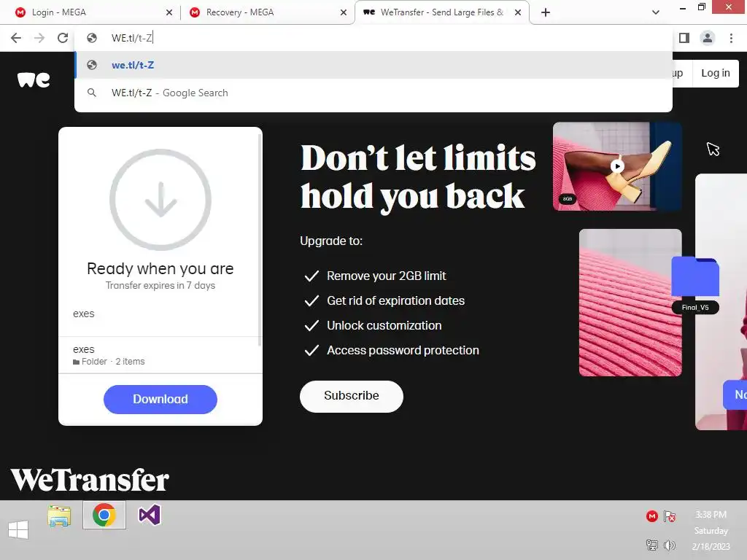
Task: Open Visual Studio from the taskbar
Action: 149,516
